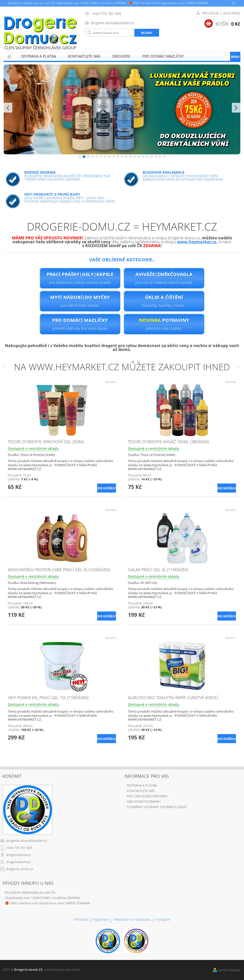
Task: Open the drogeriedomucz Facebook link
Action: point(18,855)
